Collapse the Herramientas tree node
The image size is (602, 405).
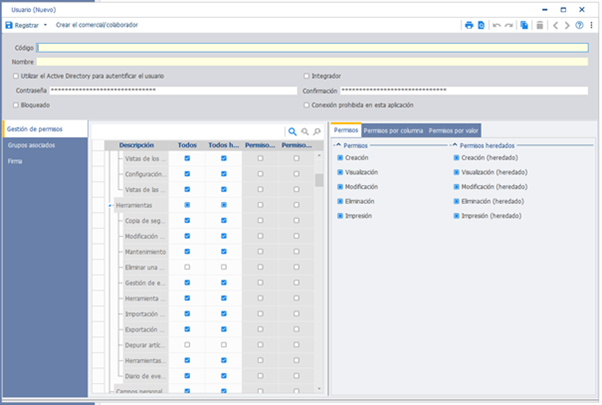(x=110, y=206)
